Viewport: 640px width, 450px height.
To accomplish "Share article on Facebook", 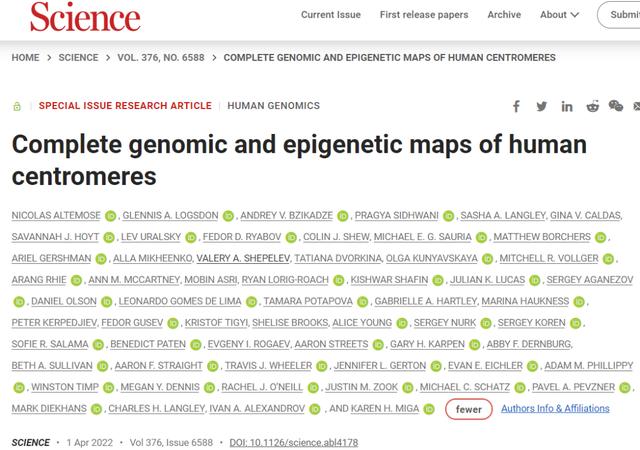I will click(517, 106).
